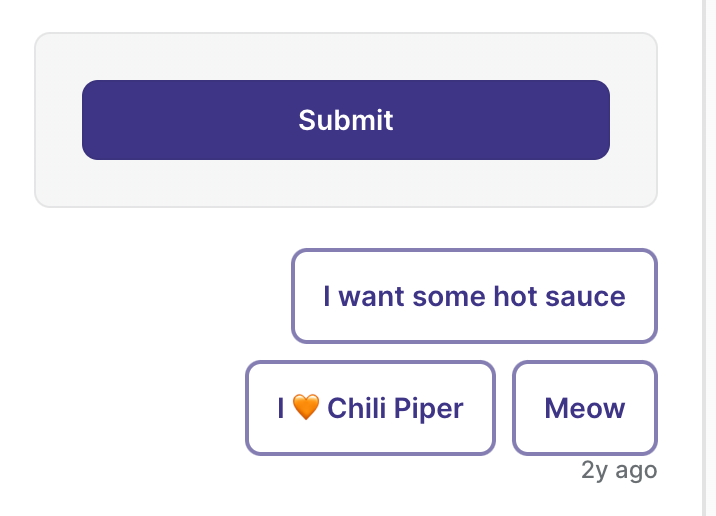
Task: Click the Submit button
Action: 346,120
